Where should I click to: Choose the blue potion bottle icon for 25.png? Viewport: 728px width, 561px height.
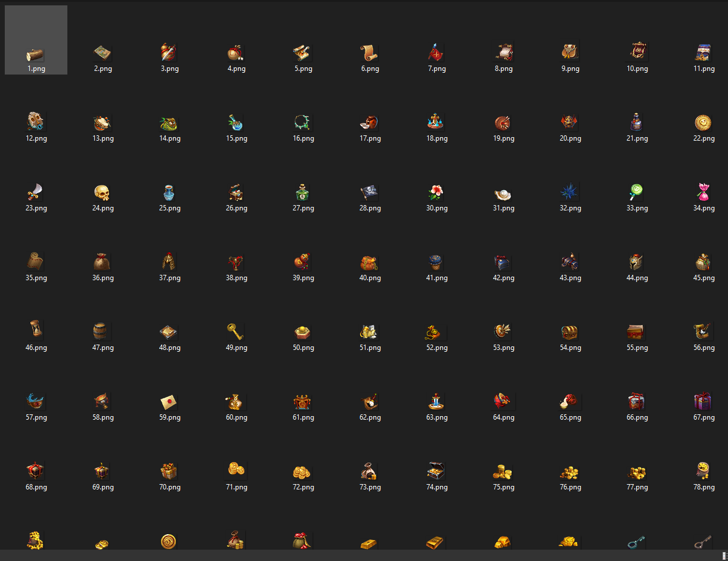coord(169,193)
